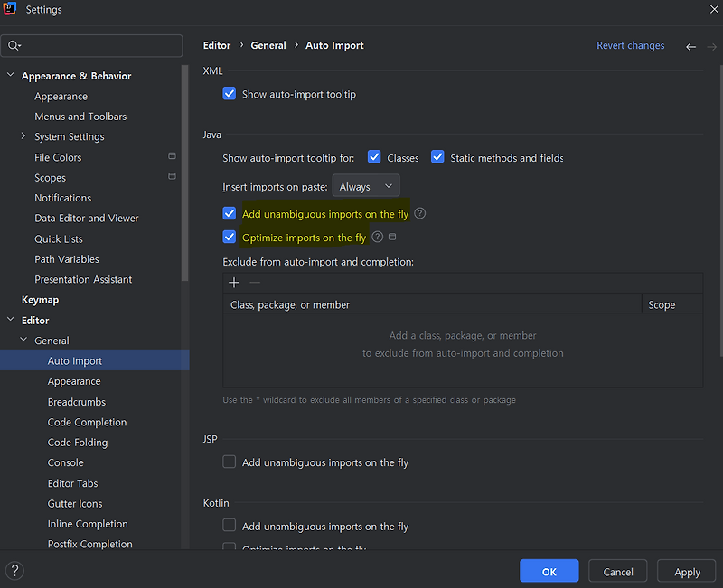The width and height of the screenshot is (723, 588).
Task: Uncheck Show auto-import tooltip under XML
Action: 229,93
